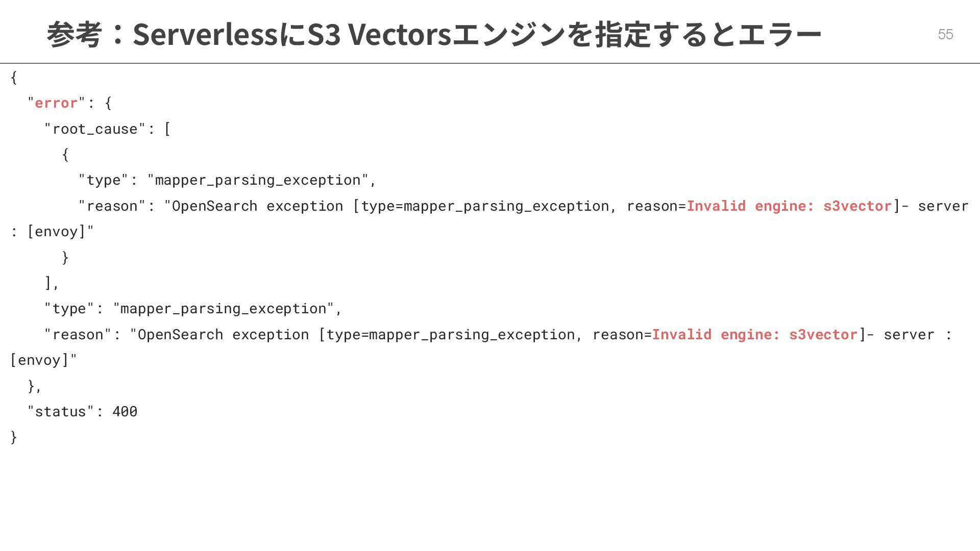Click the slide title about S3 Vectors
The image size is (980, 551).
point(434,34)
